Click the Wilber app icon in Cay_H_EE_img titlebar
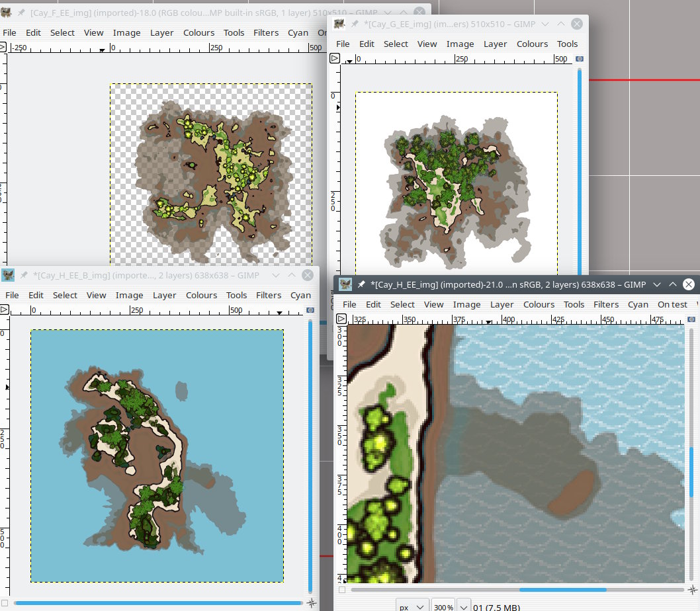This screenshot has width=700, height=611. [x=345, y=284]
